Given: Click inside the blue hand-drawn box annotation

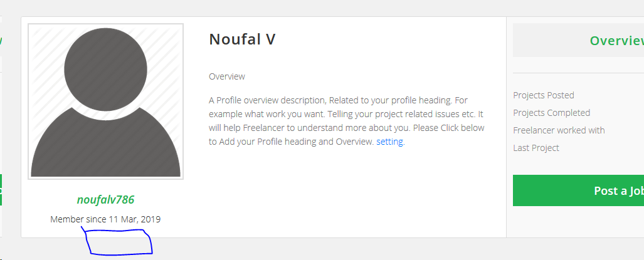Looking at the screenshot, I should (118, 242).
